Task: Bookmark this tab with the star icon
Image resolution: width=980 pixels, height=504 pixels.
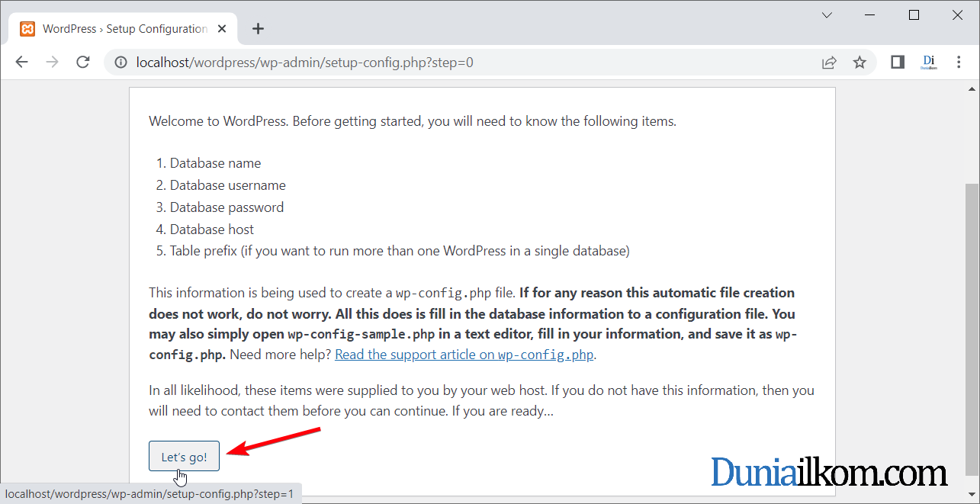Action: tap(860, 63)
